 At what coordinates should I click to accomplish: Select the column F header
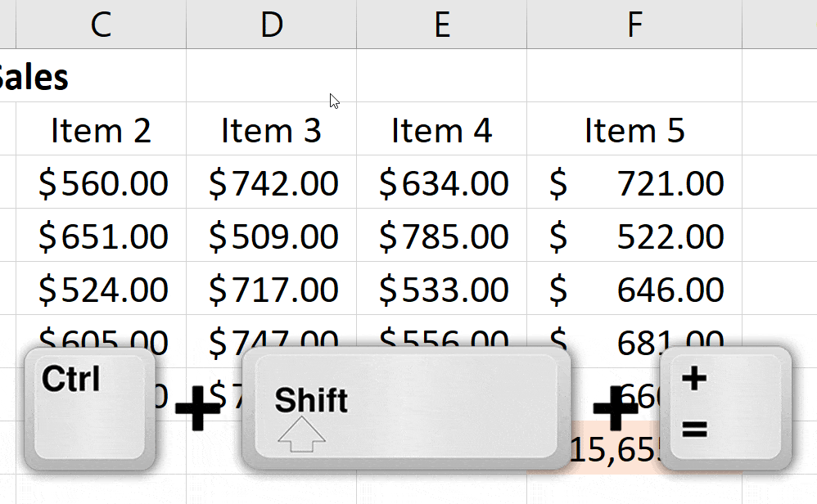pyautogui.click(x=633, y=25)
